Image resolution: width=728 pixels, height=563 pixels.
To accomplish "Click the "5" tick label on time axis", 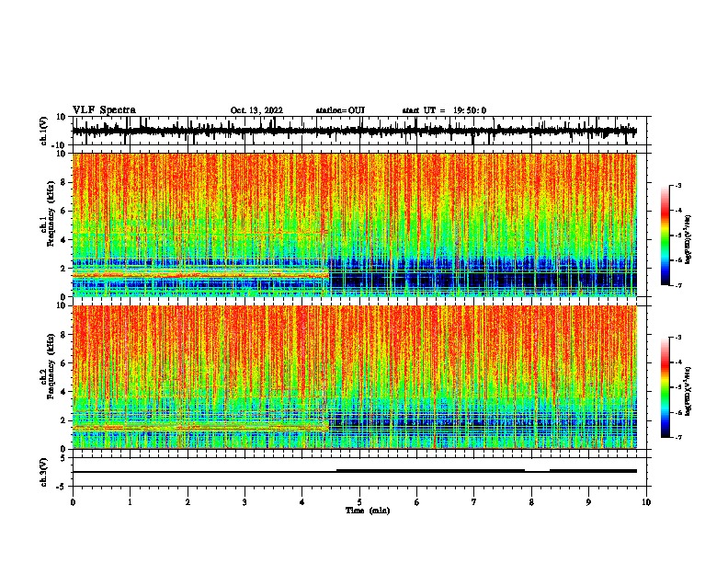I will [x=359, y=502].
